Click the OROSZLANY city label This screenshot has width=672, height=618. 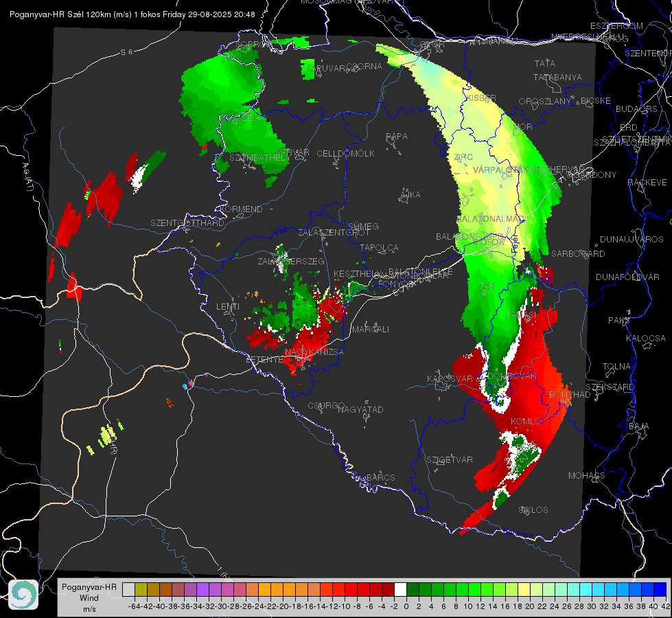tap(545, 101)
